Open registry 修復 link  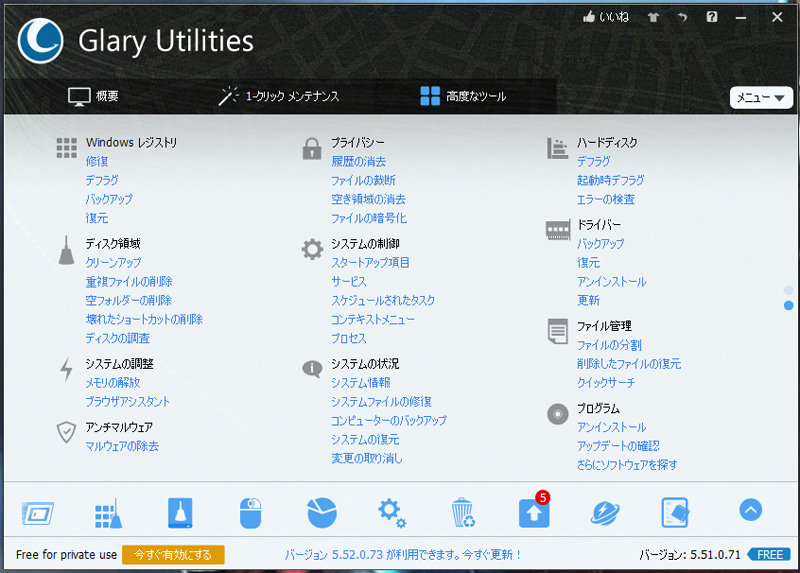click(97, 161)
